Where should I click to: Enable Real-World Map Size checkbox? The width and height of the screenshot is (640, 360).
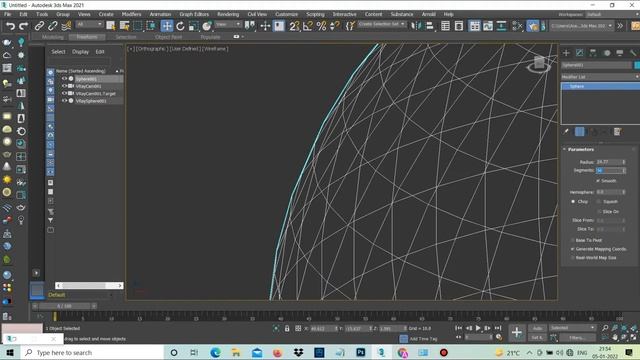coord(572,258)
